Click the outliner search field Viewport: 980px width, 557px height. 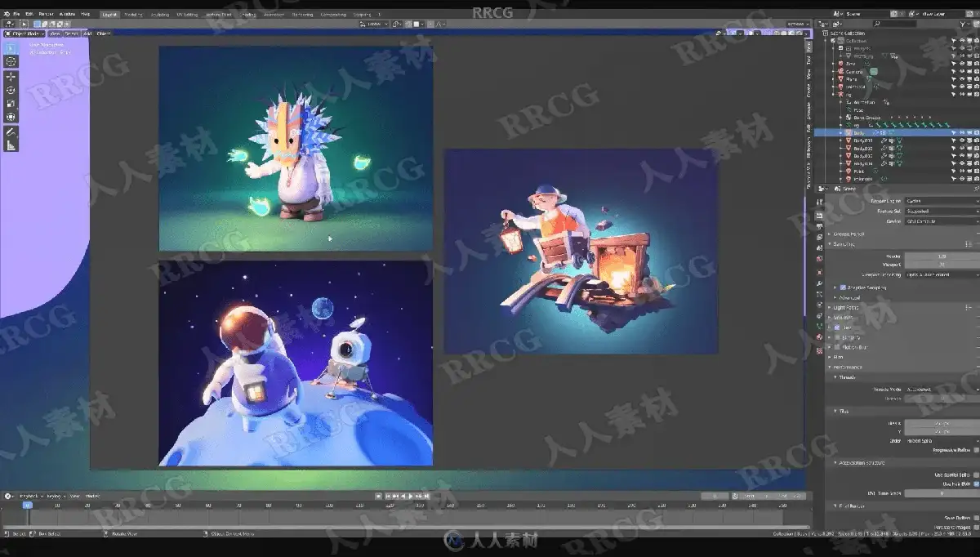pos(895,24)
